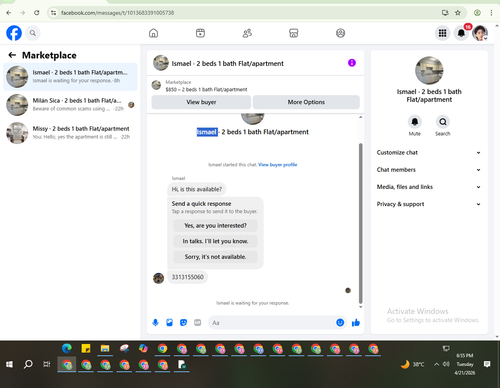Screen dimensions: 500x388
Task: Open the Windows notification center icon
Action: [x=487, y=364]
